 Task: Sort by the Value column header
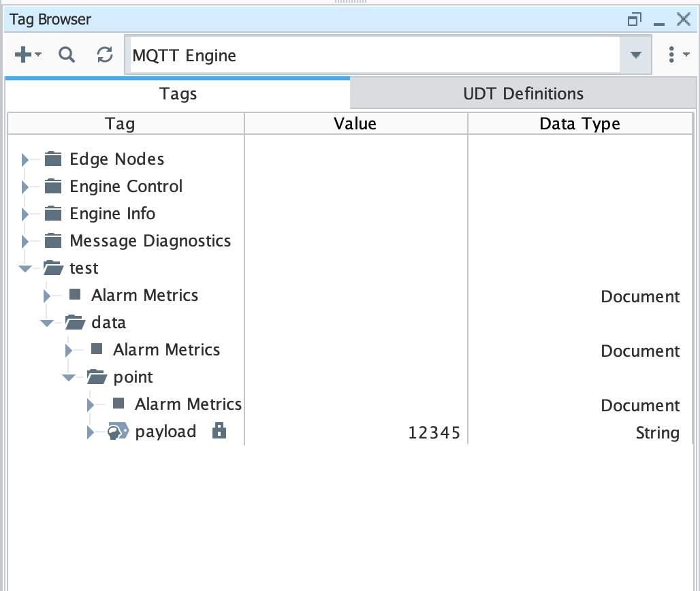355,123
